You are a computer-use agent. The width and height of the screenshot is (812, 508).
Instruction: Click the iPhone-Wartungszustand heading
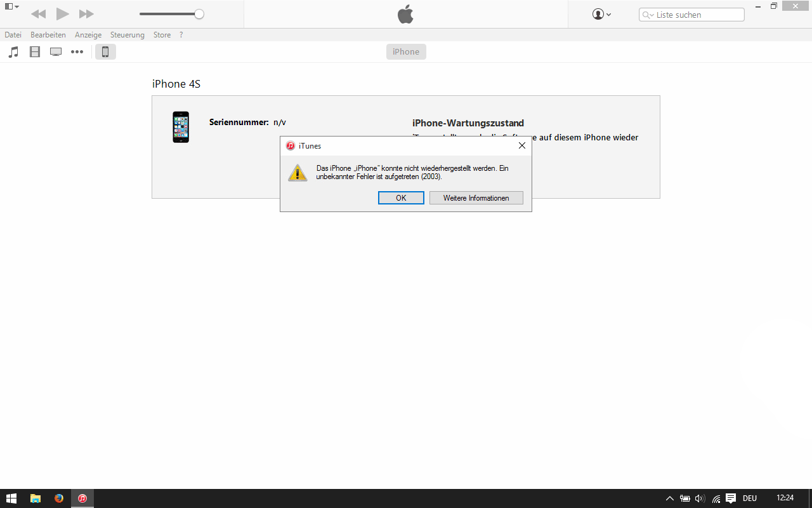pos(468,123)
